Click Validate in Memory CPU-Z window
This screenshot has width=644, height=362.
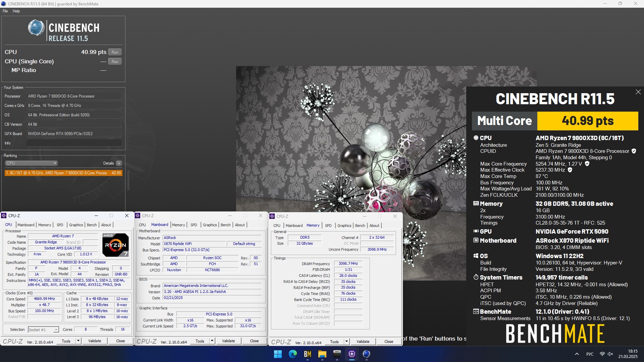363,342
